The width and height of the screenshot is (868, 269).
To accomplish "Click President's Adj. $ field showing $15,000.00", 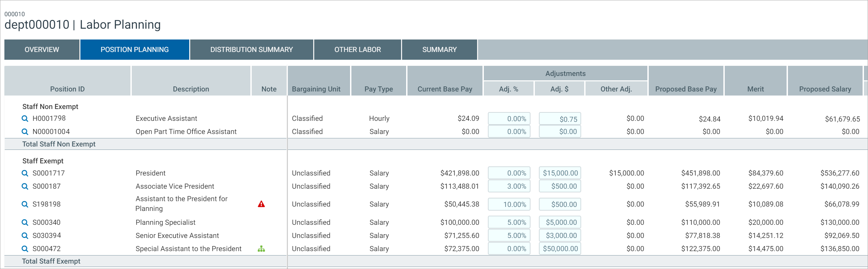I will pos(560,173).
